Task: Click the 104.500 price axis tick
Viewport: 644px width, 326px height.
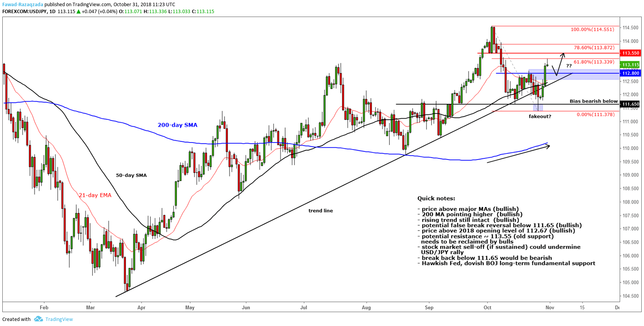Action: pos(630,296)
